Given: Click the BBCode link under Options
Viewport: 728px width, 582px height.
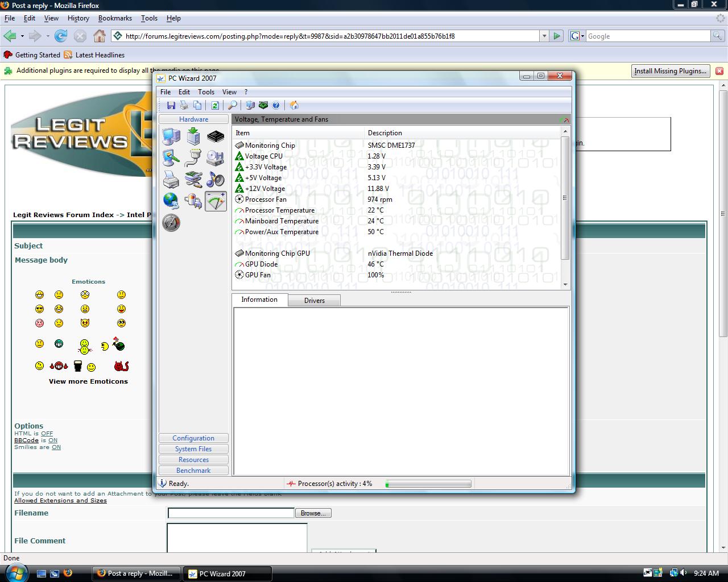Looking at the screenshot, I should pyautogui.click(x=26, y=440).
